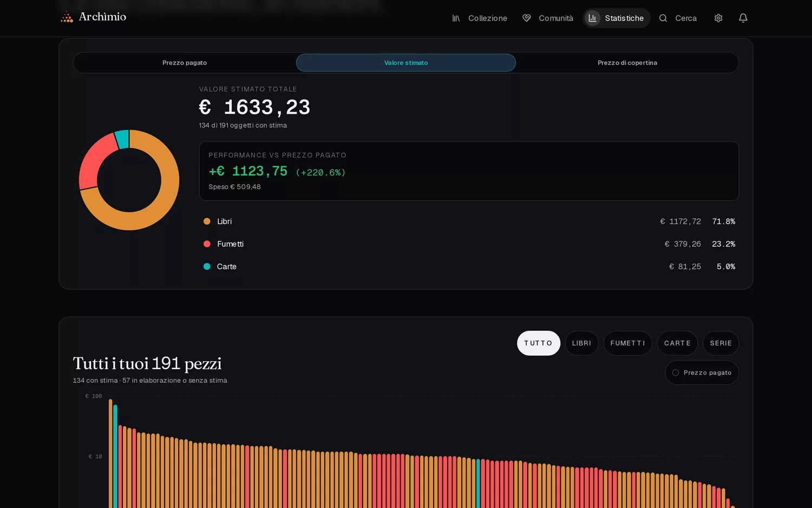Screen dimensions: 812x508
Task: Click the € 10 axis label
Action: tap(95, 457)
